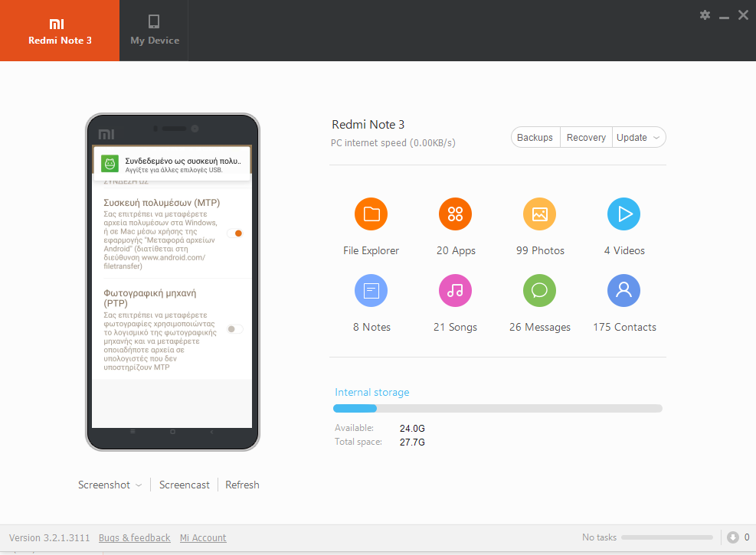Open the 20 Apps icon

pos(455,214)
